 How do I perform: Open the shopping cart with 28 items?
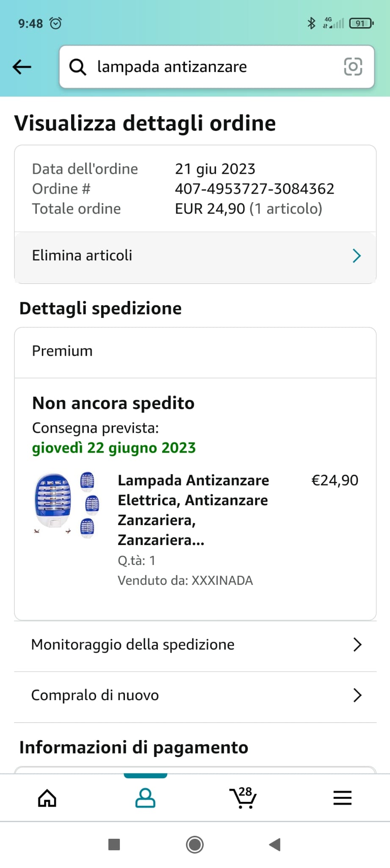tap(243, 798)
